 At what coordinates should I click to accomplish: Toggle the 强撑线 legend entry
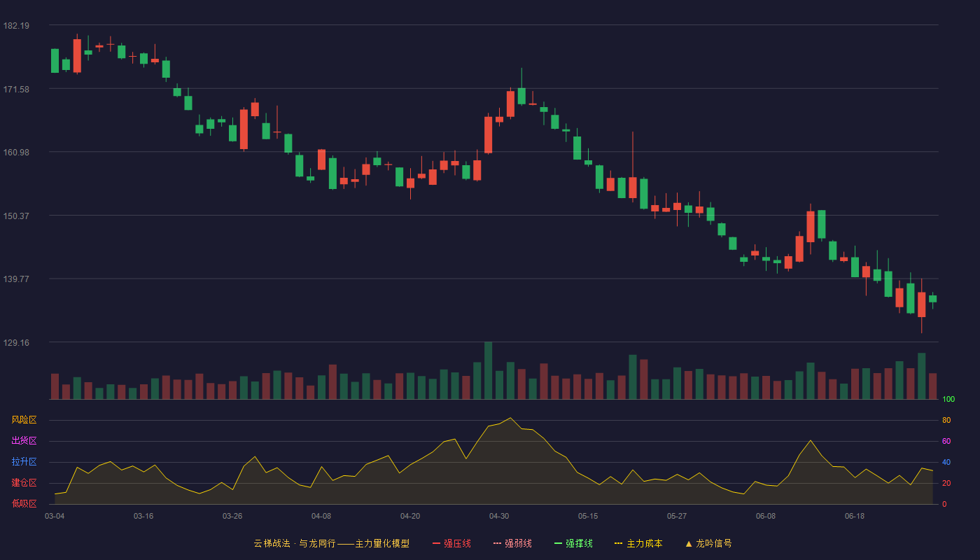pos(573,543)
